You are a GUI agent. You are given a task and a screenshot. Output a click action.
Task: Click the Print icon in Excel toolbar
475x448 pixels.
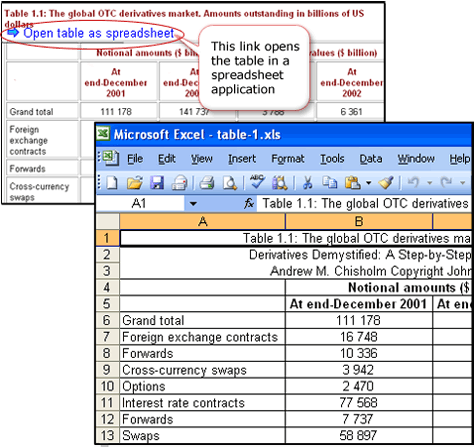[x=207, y=183]
